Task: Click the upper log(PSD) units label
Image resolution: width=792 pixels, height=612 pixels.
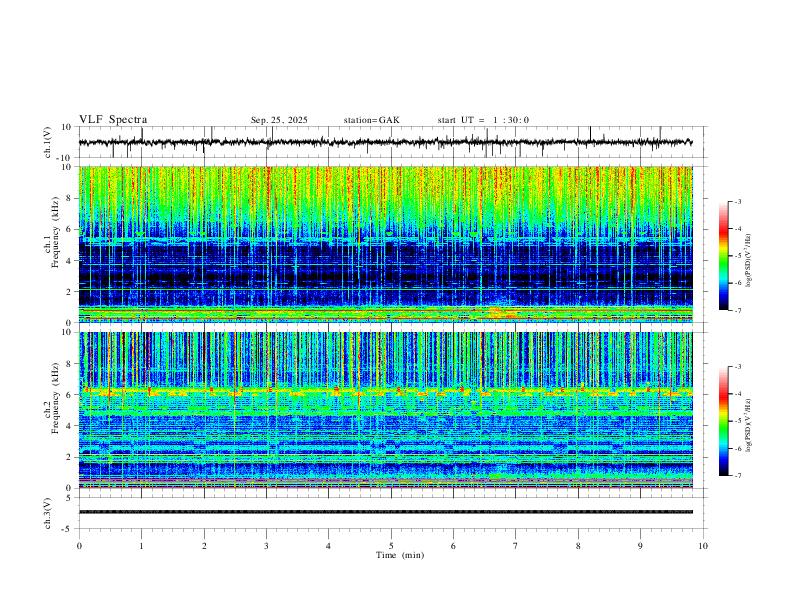Action: tap(749, 260)
